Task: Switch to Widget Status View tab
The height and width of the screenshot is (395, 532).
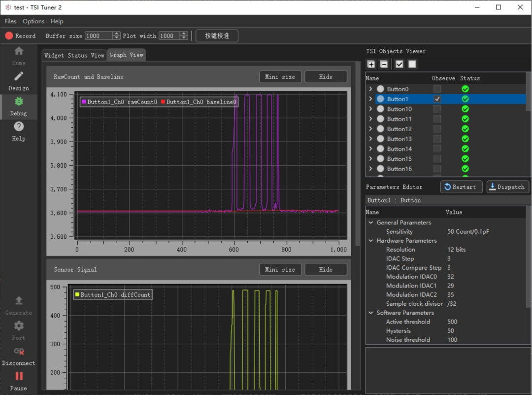Action: (74, 55)
